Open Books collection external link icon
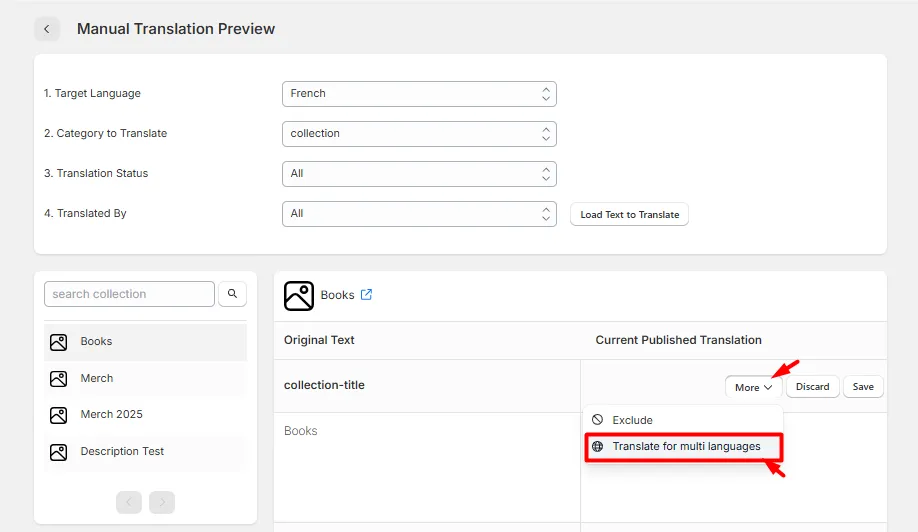This screenshot has width=918, height=532. [x=366, y=294]
